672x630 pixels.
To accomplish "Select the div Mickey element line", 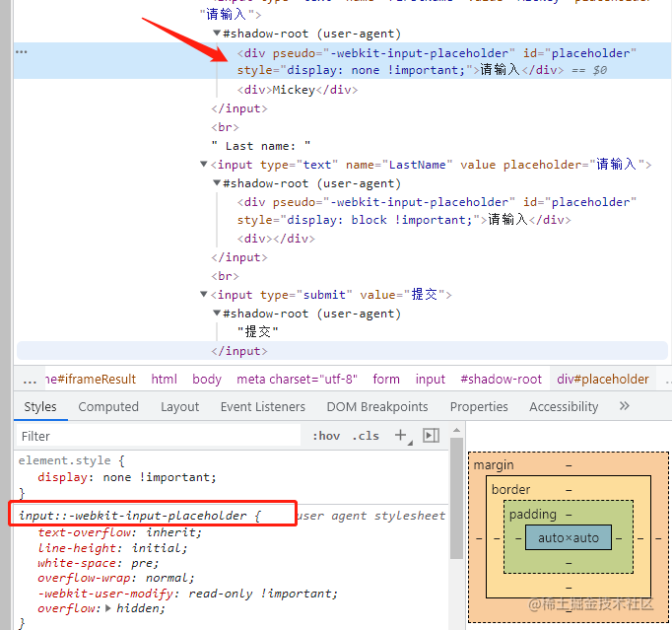I will tap(298, 90).
